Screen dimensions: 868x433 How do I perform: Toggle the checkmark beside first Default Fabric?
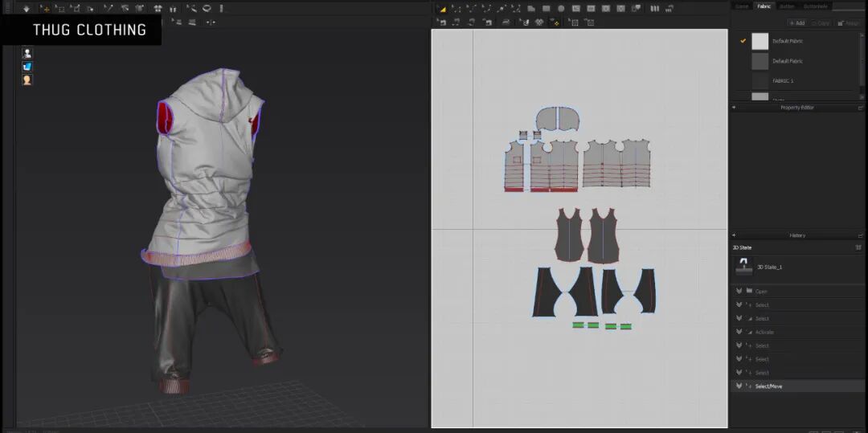pyautogui.click(x=743, y=41)
